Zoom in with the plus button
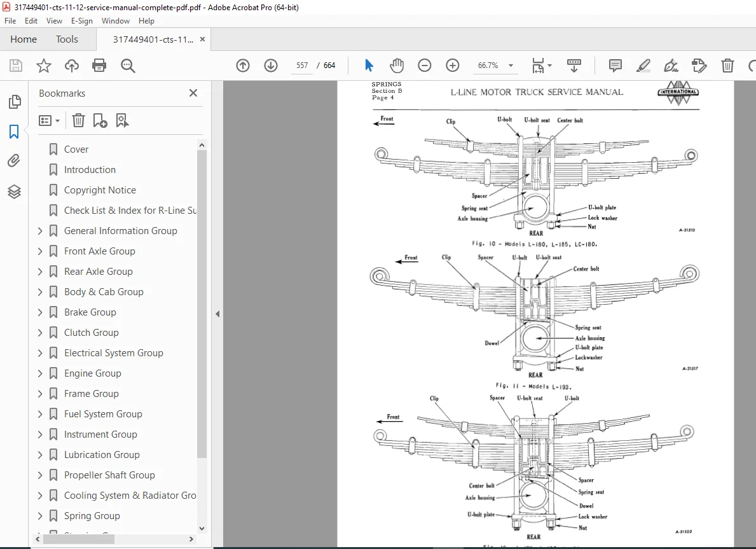The width and height of the screenshot is (756, 549). (x=452, y=65)
